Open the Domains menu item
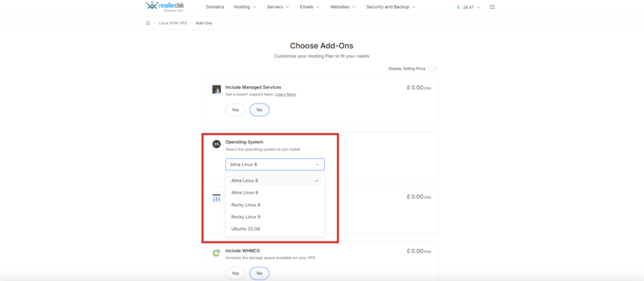644x281 pixels. [215, 7]
